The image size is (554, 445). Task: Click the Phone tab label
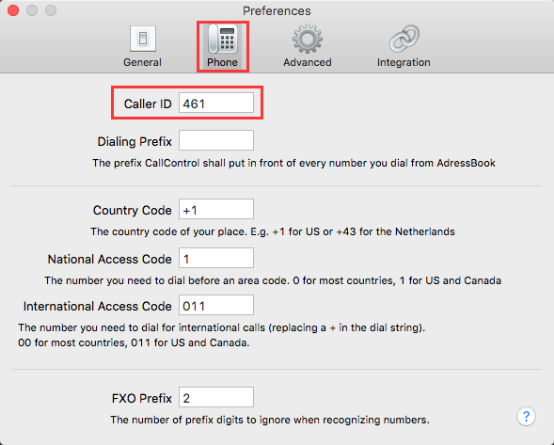pyautogui.click(x=222, y=62)
